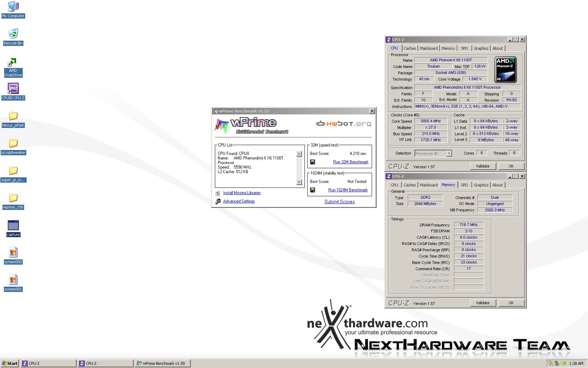Activate second CPU-Z taskbar button
This screenshot has height=368, width=588.
pyautogui.click(x=106, y=363)
